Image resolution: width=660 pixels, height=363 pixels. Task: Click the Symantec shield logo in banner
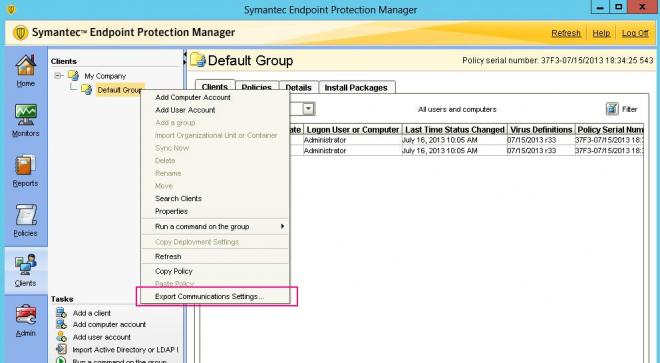(x=20, y=33)
